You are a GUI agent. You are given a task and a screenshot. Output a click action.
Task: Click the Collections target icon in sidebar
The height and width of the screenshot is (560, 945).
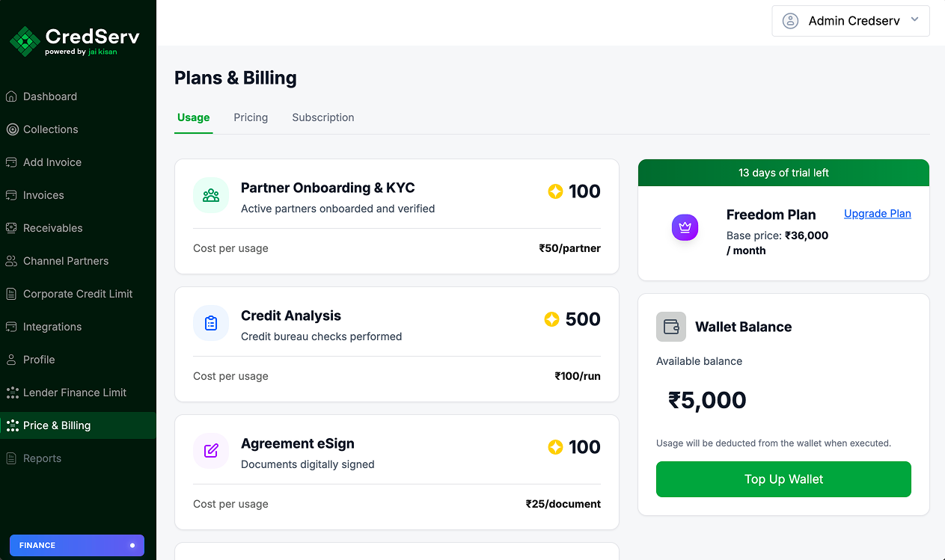tap(11, 129)
